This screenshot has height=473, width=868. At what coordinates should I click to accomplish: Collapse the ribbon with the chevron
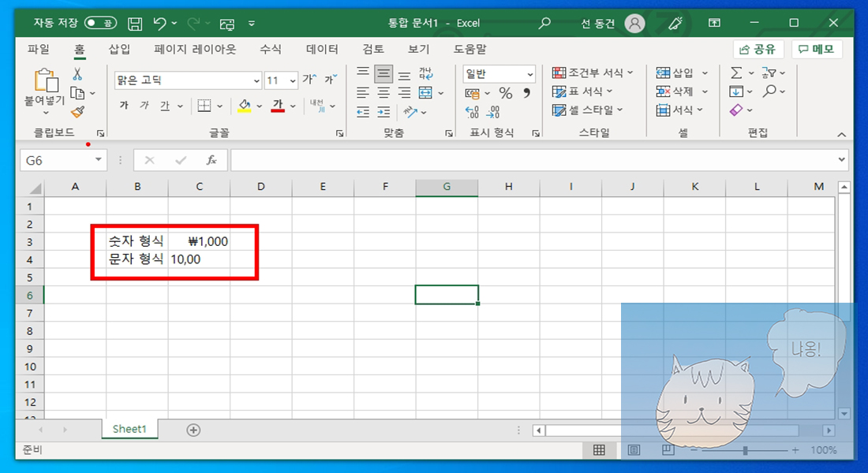841,135
